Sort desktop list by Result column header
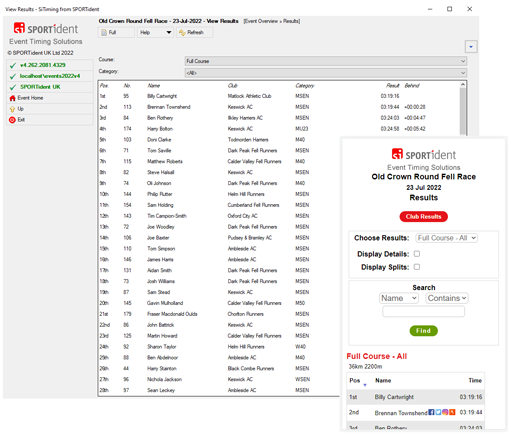The image size is (510, 435). point(393,86)
